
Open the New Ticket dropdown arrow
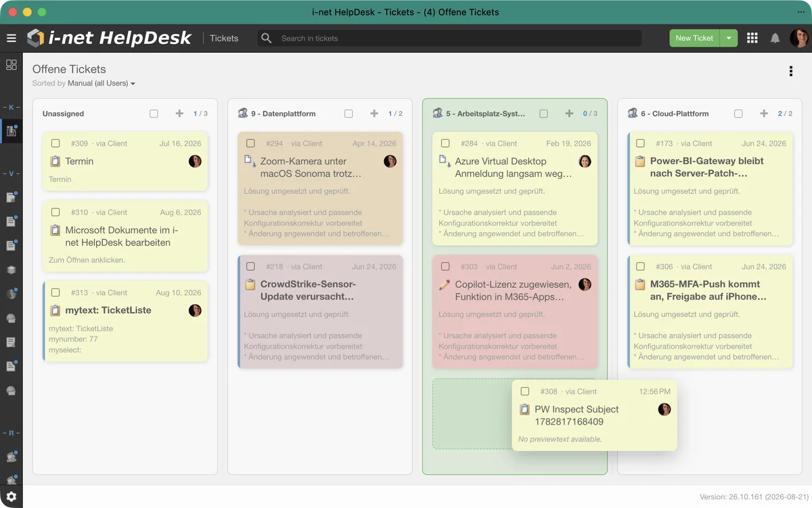(728, 38)
